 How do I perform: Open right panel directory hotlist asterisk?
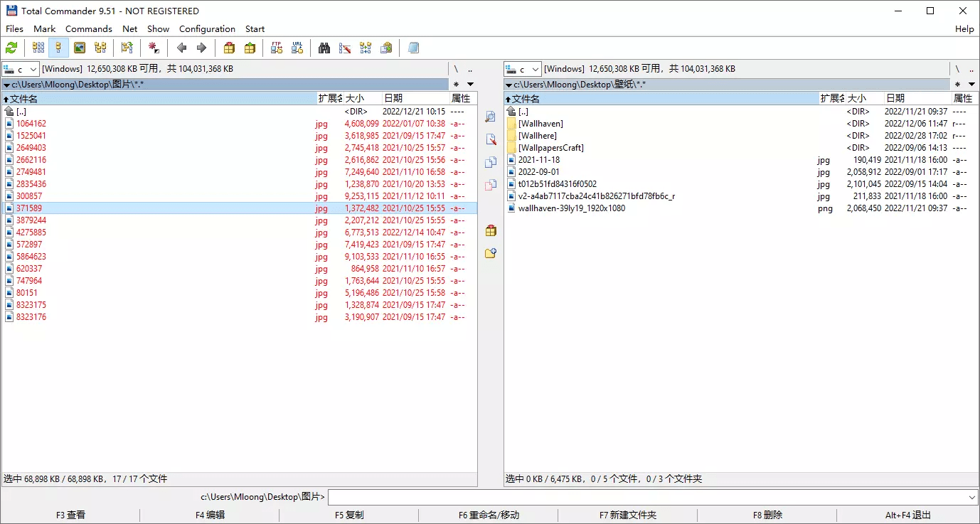pos(959,85)
